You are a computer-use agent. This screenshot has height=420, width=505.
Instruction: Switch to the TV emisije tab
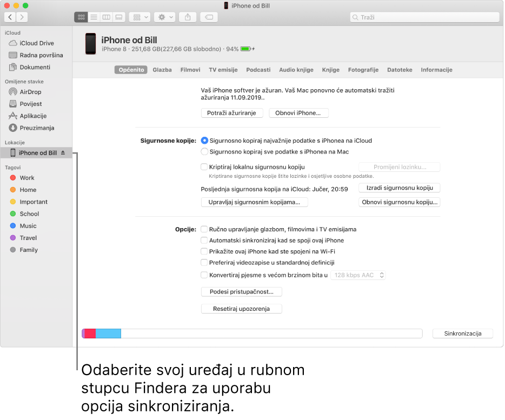tap(223, 70)
